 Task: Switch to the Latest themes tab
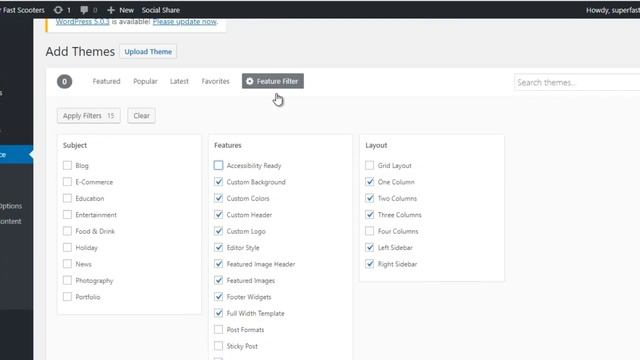179,81
